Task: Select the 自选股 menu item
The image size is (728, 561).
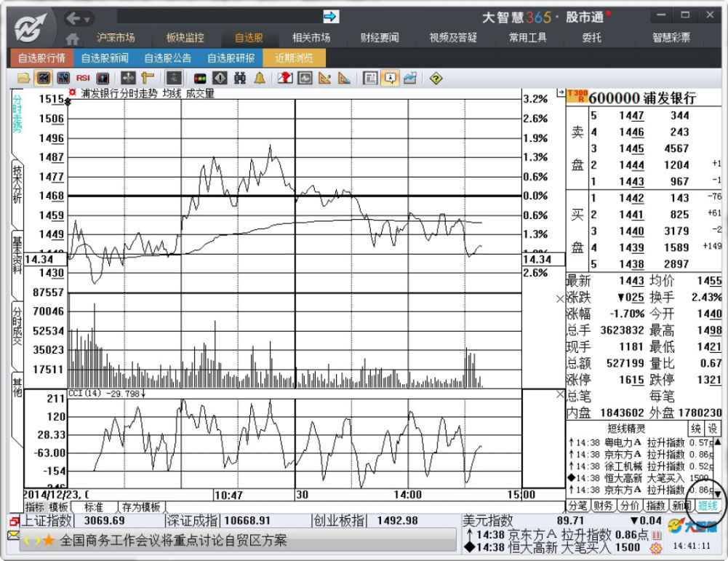Action: [x=249, y=38]
